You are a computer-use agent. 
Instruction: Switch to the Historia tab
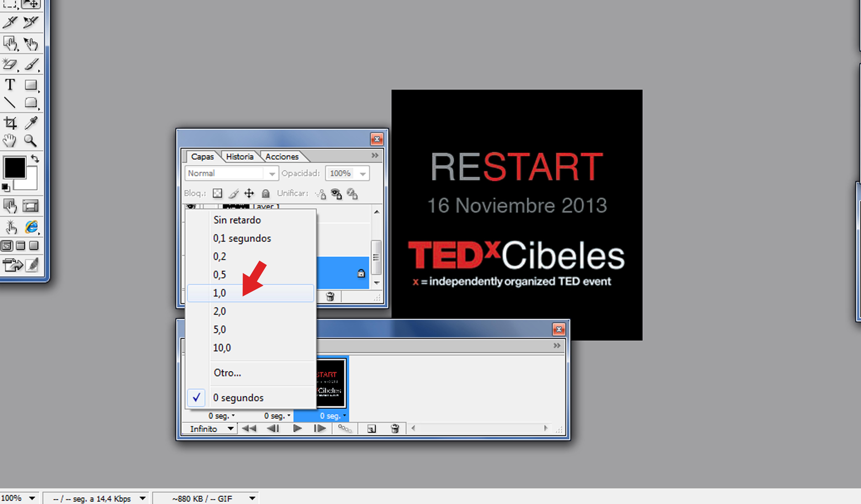tap(239, 157)
